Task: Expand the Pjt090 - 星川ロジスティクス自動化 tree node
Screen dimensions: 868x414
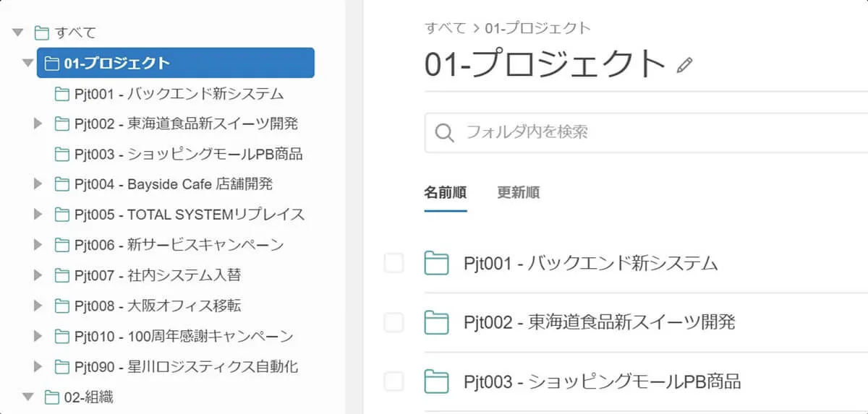Action: (x=38, y=366)
